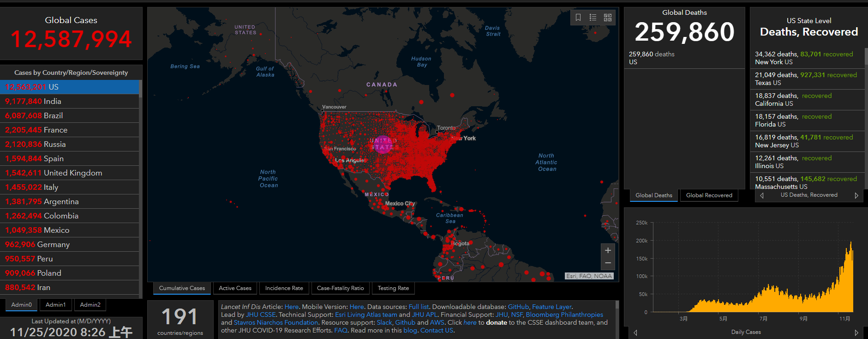Select the Incidence Rate tab
This screenshot has width=868, height=339.
[284, 288]
